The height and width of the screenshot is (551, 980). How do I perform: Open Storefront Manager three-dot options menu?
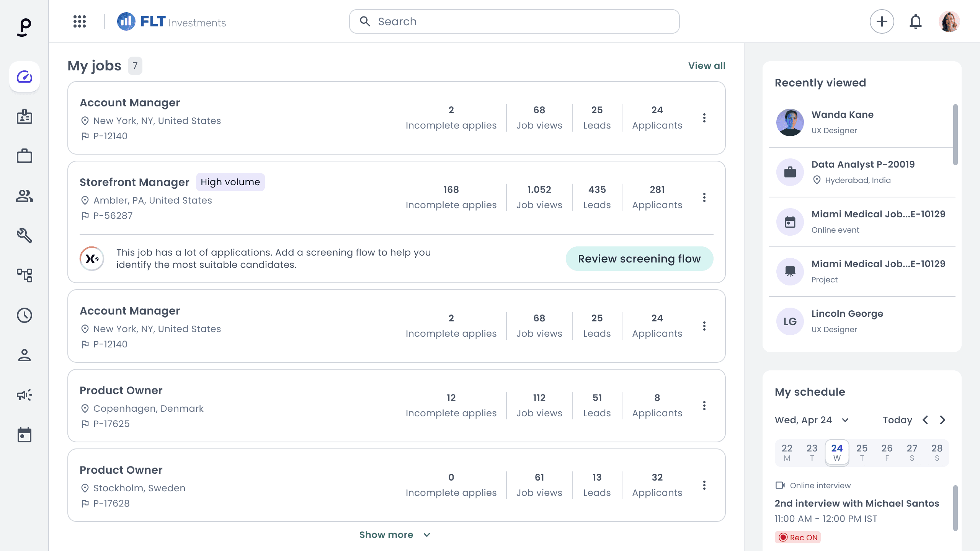point(704,197)
